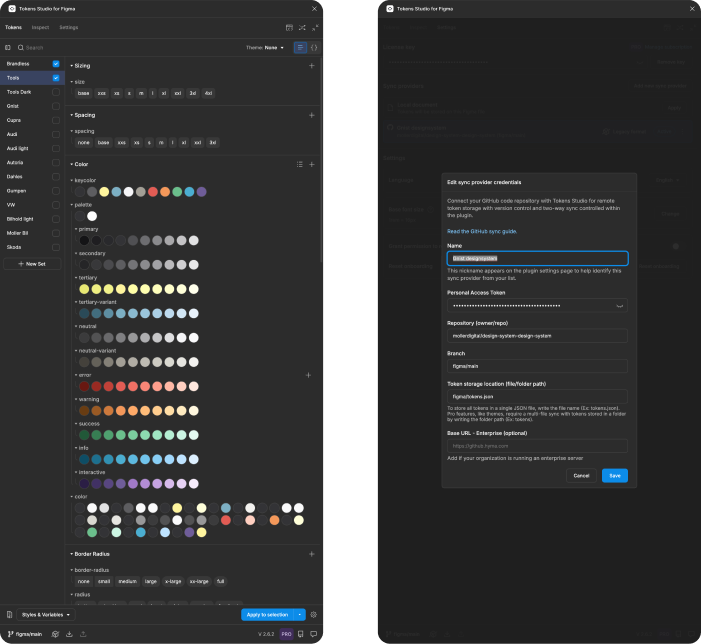Image resolution: width=701 pixels, height=644 pixels.
Task: Toggle Color section list display icon
Action: [300, 164]
